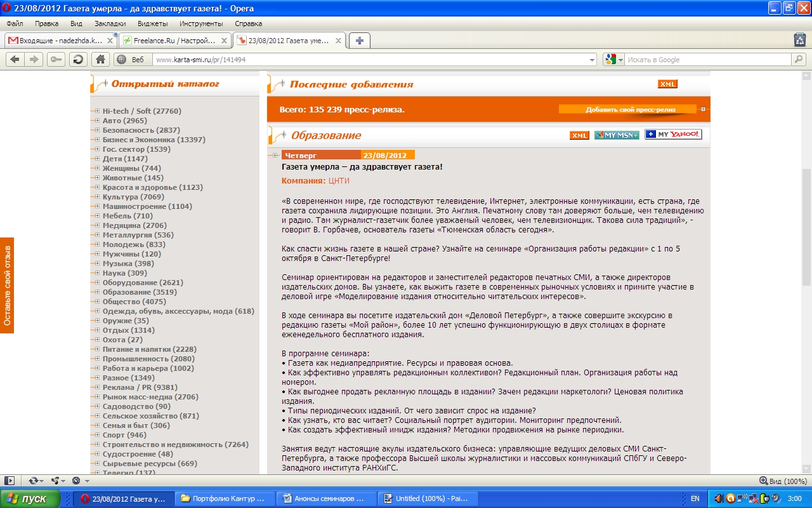
Task: Click the search magnifier button
Action: (798, 60)
